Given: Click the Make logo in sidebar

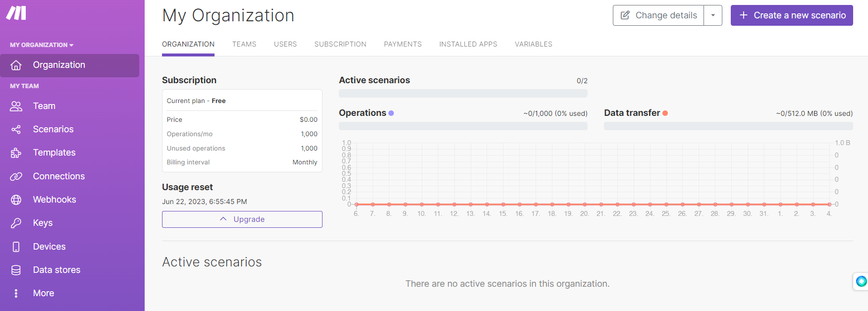Looking at the screenshot, I should (x=16, y=13).
